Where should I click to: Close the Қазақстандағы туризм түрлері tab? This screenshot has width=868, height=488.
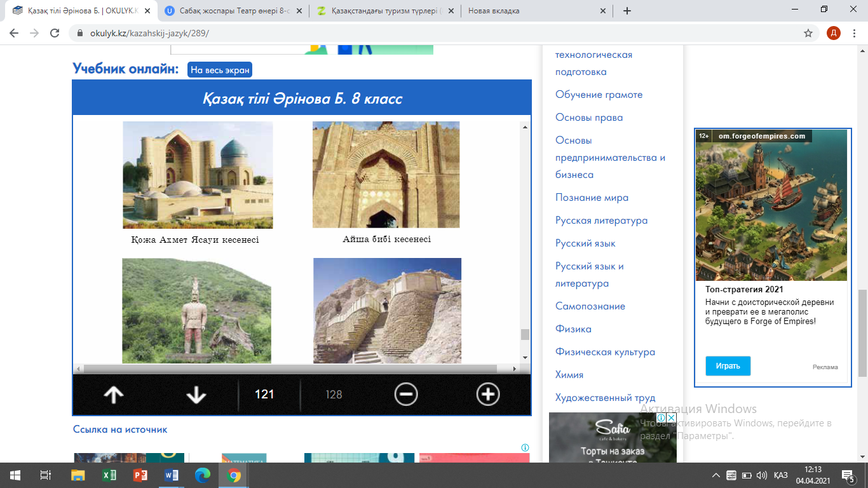(x=451, y=11)
